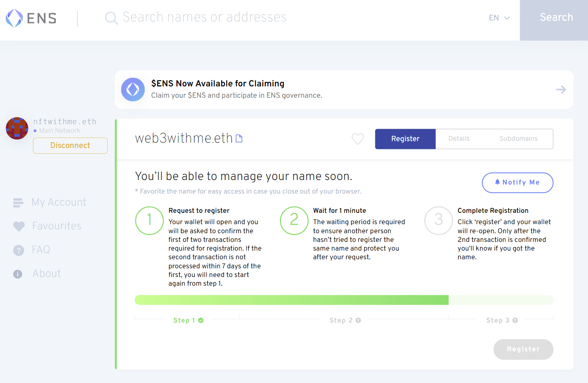Click the 'Claim your $ENS' banner subtitle

[x=236, y=95]
